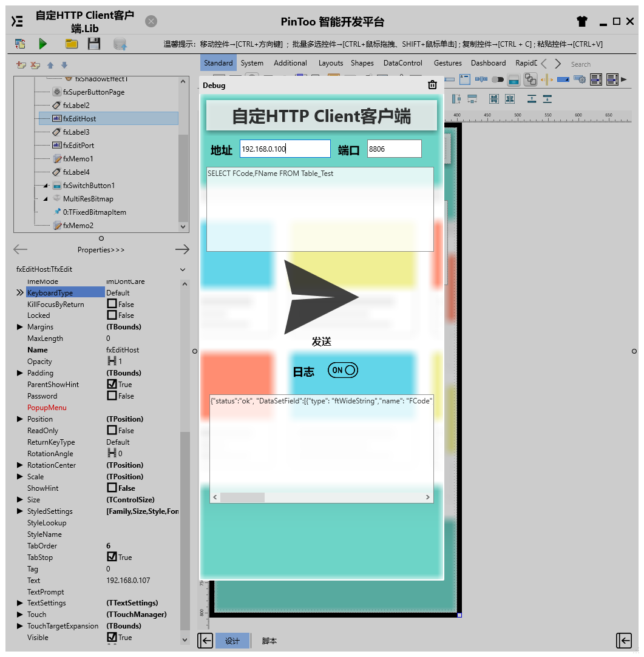
Task: Pick the blue combo box palette component
Action: click(563, 79)
